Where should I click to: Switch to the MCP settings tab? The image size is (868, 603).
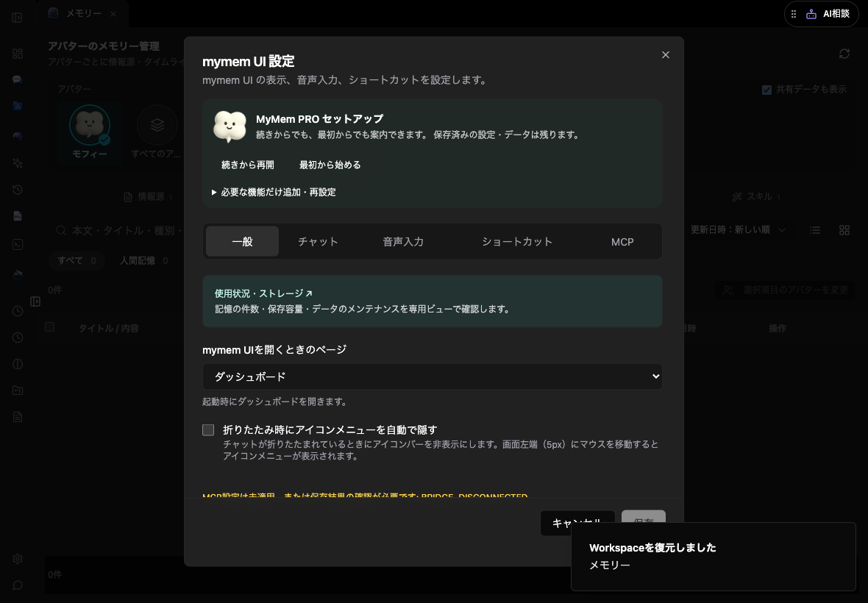pos(622,242)
